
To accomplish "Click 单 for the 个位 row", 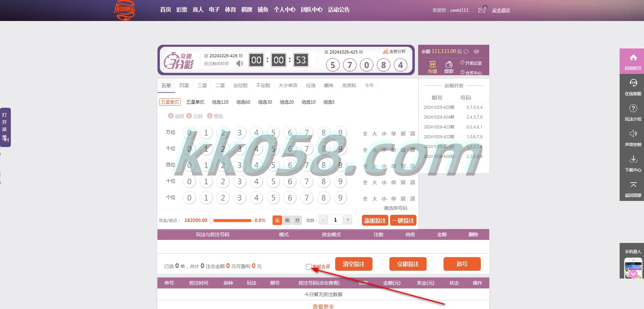I will point(393,199).
